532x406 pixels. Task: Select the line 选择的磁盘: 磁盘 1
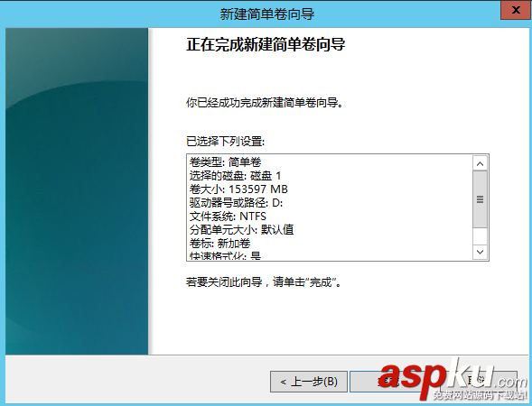[235, 176]
